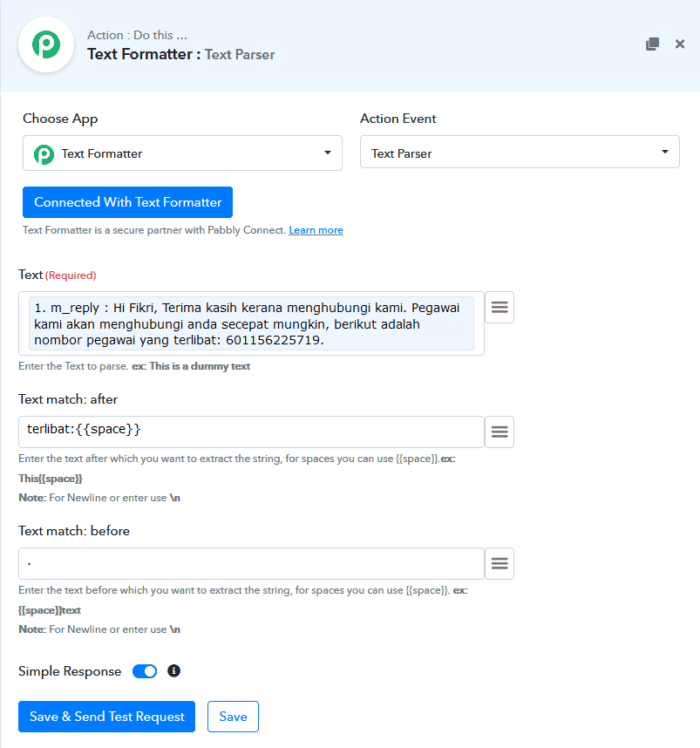Screen dimensions: 700x748
Task: Click the Pabbly Connect logo in the header
Action: 45,44
